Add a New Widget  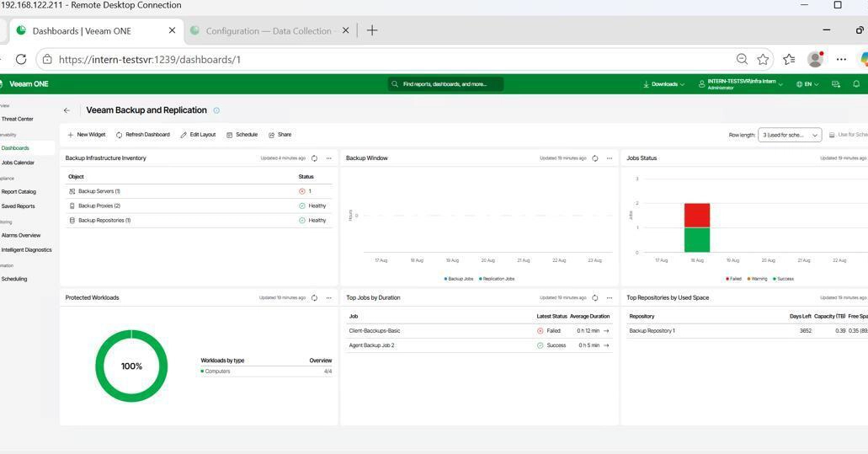point(87,135)
